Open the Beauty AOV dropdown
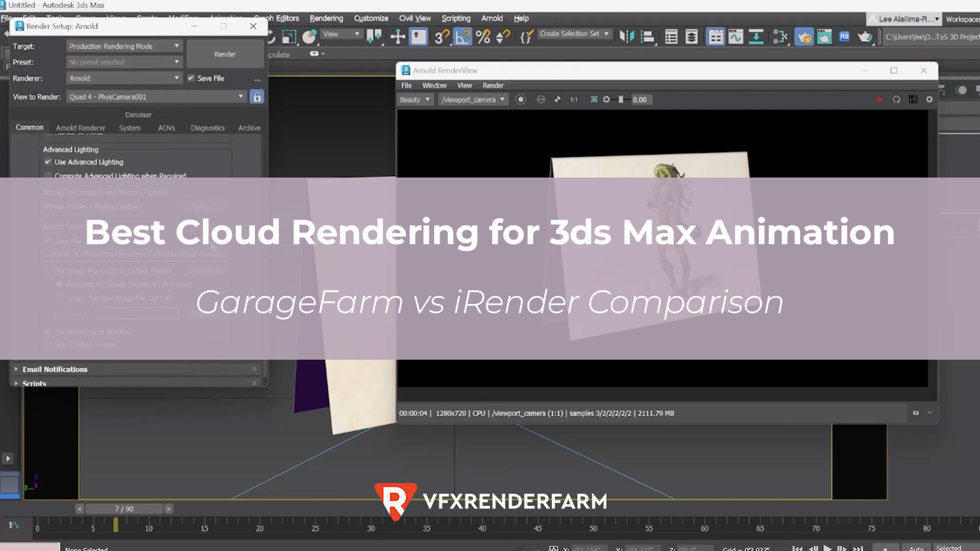980x551 pixels. point(416,99)
